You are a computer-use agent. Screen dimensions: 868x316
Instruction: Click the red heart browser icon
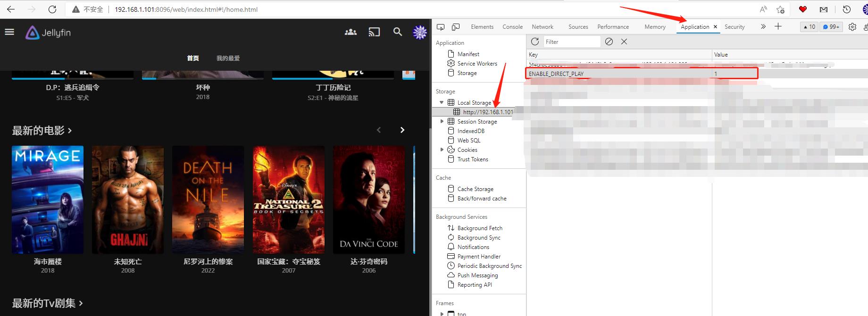[x=803, y=9]
